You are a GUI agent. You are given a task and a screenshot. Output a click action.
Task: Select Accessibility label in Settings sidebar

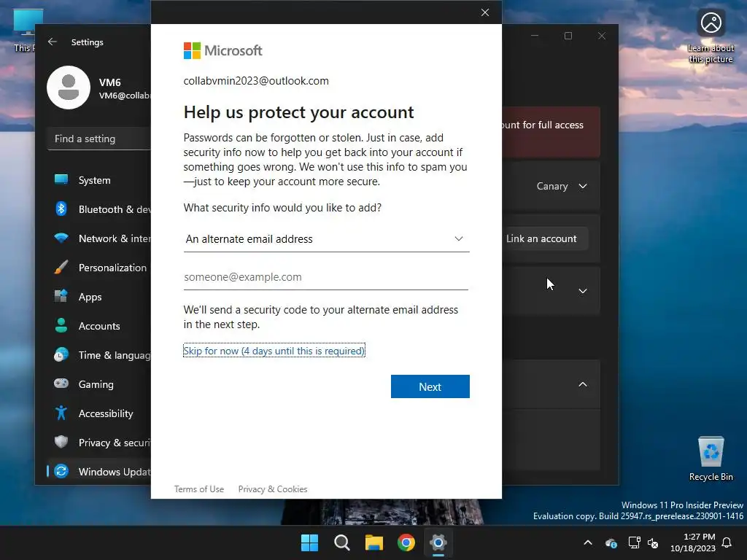point(106,413)
